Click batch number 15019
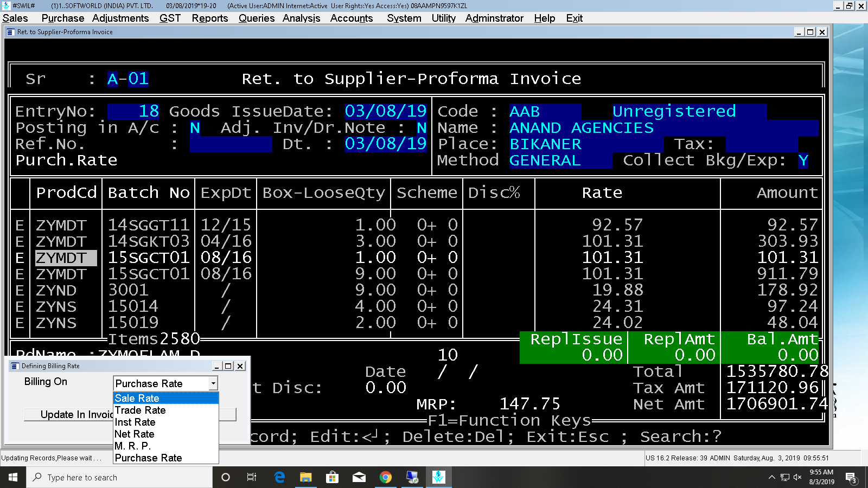 click(133, 323)
